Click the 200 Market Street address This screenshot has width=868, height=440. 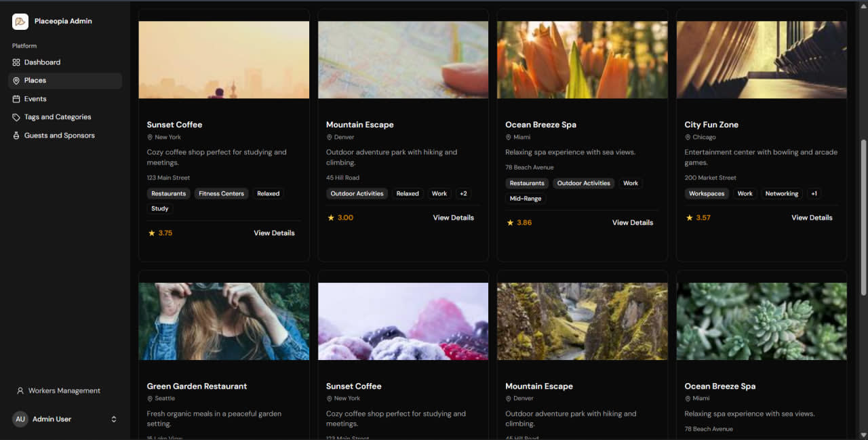[710, 178]
